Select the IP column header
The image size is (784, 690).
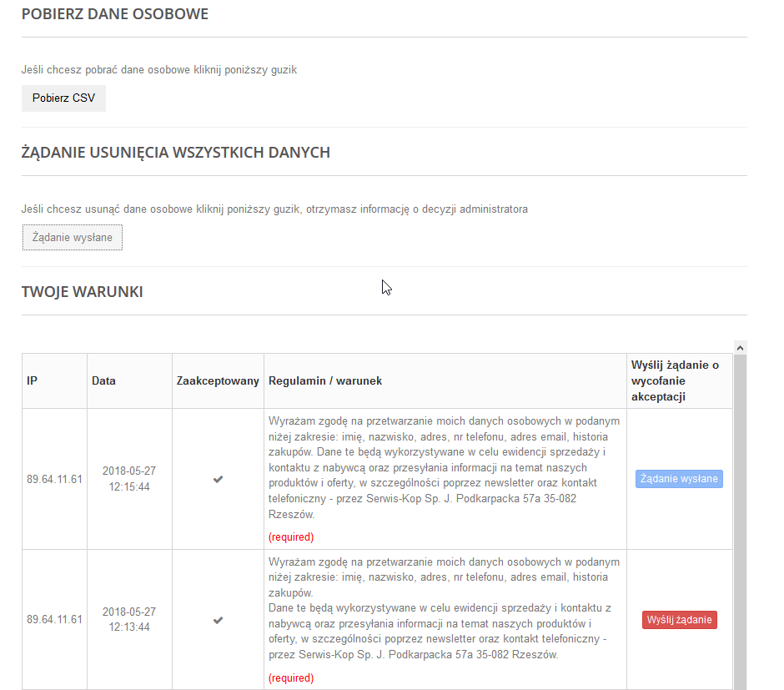54,381
